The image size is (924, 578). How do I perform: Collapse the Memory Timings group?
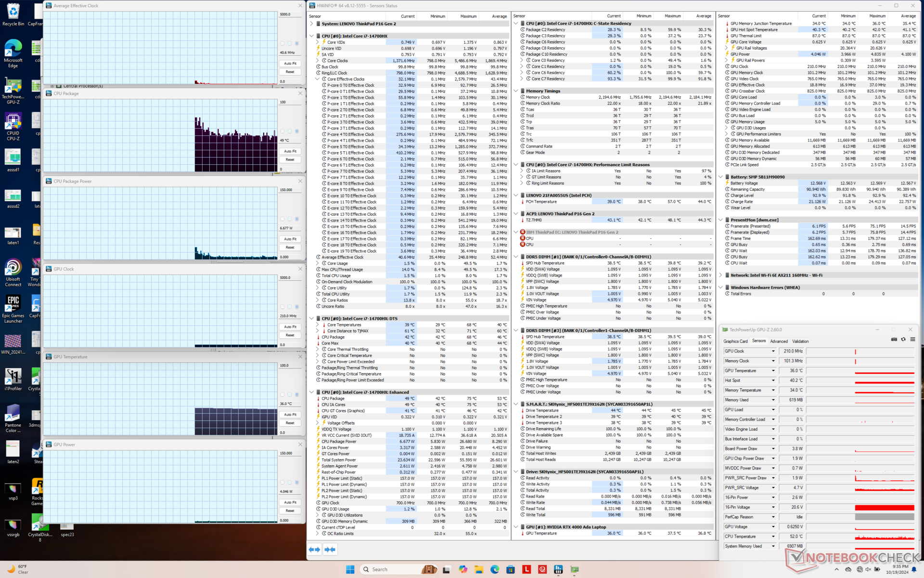coord(516,91)
